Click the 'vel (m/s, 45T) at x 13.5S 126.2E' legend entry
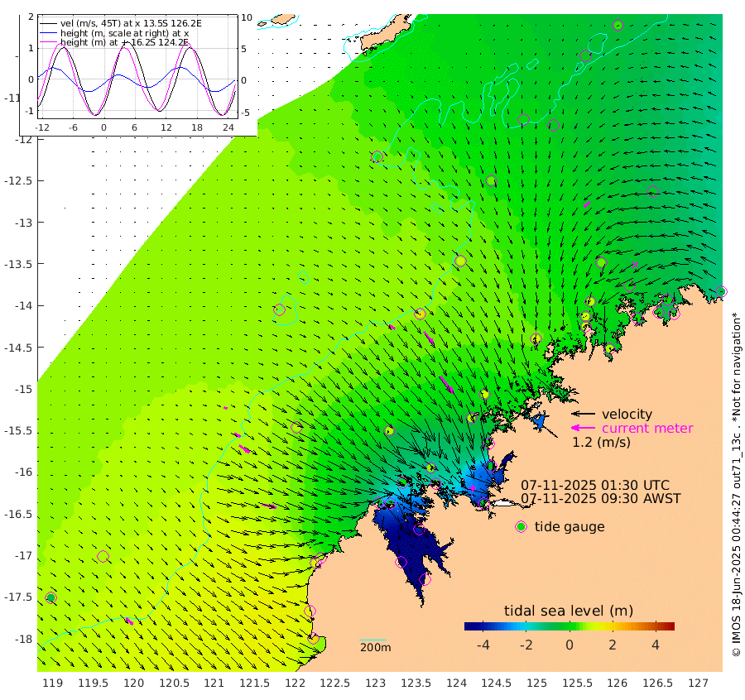 pos(131,23)
